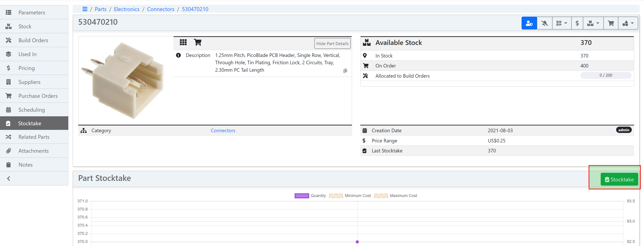Click the cart icon above description

point(198,42)
